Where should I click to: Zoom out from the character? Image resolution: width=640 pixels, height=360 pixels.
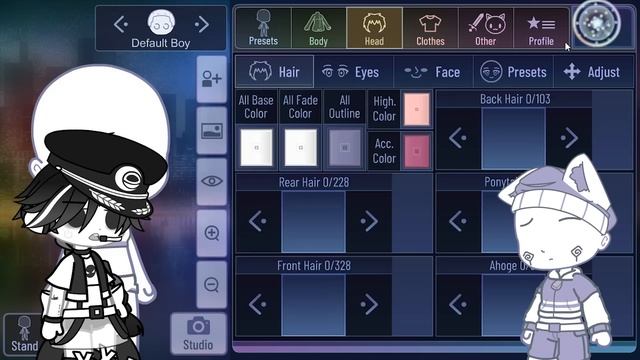211,285
